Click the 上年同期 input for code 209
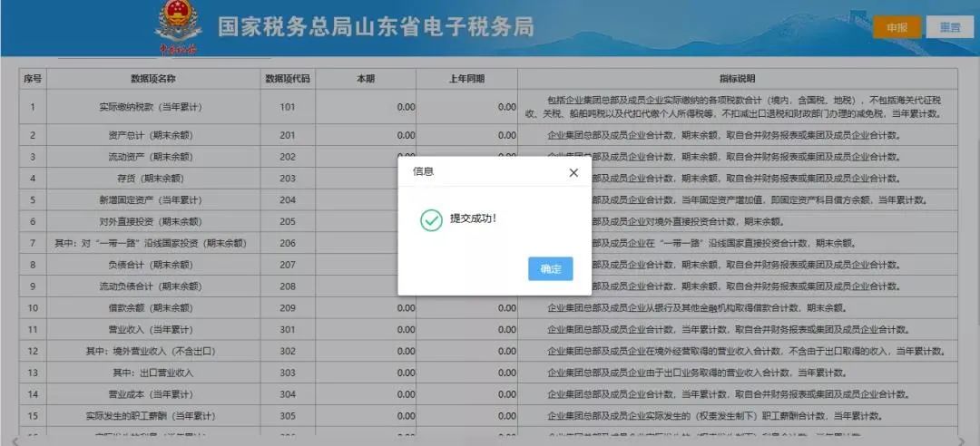 (x=467, y=308)
